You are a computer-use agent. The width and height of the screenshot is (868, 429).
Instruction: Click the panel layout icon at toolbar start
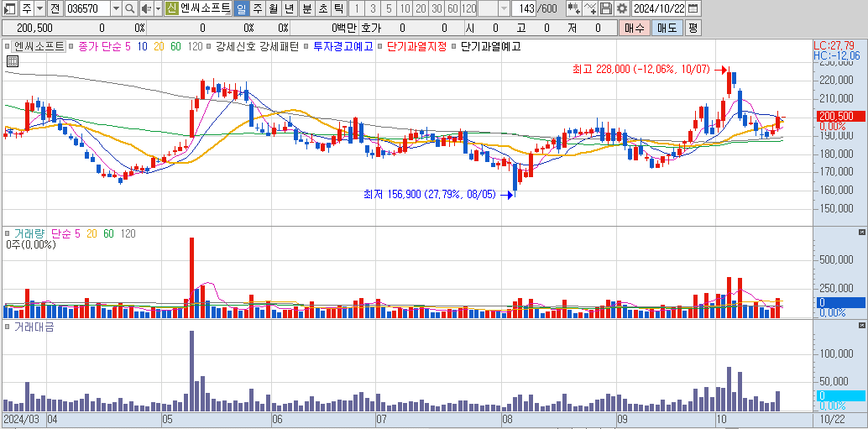(10, 8)
